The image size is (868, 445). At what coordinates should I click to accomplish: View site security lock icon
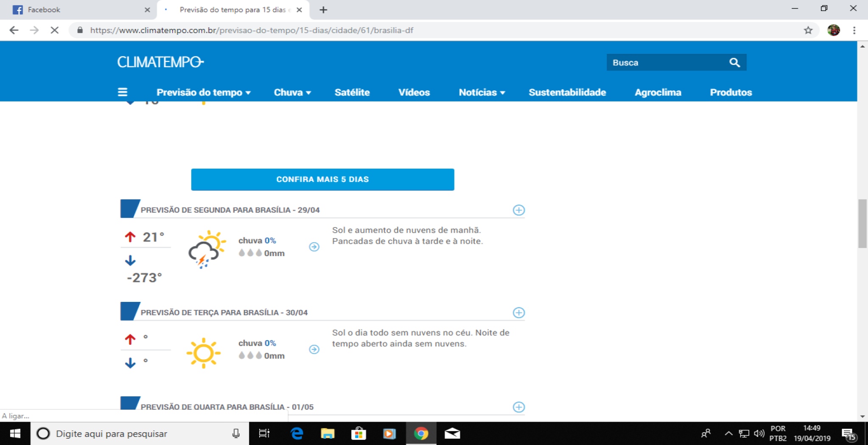click(80, 30)
